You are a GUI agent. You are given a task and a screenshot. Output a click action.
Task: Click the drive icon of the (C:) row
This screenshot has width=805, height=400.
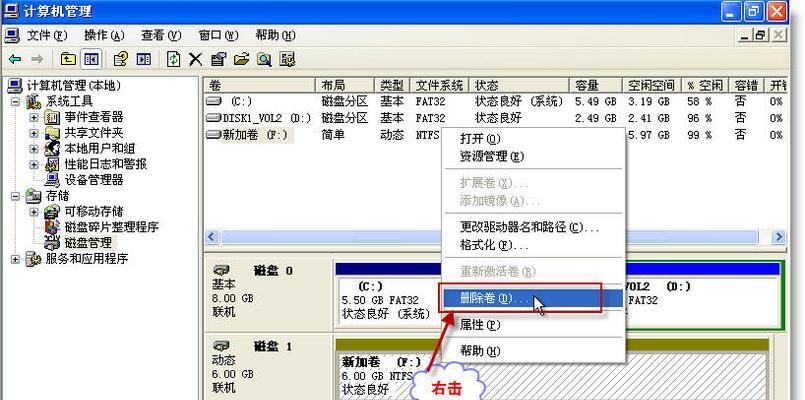(213, 101)
